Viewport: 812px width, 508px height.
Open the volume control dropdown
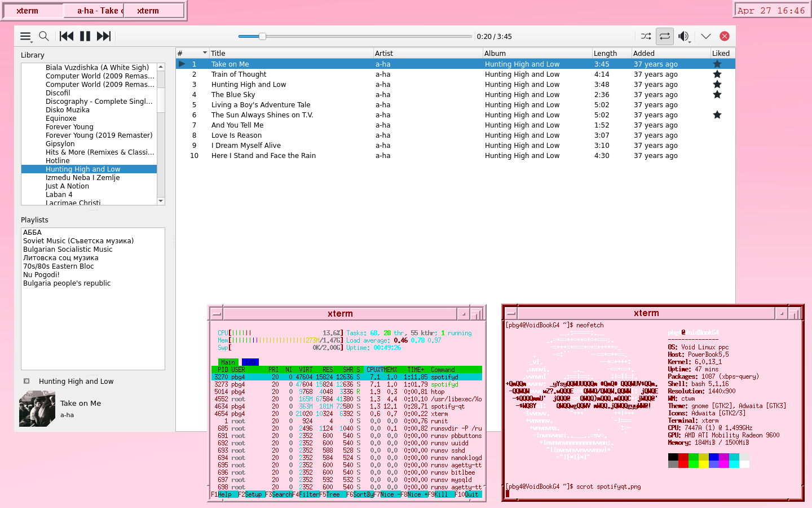pyautogui.click(x=684, y=36)
